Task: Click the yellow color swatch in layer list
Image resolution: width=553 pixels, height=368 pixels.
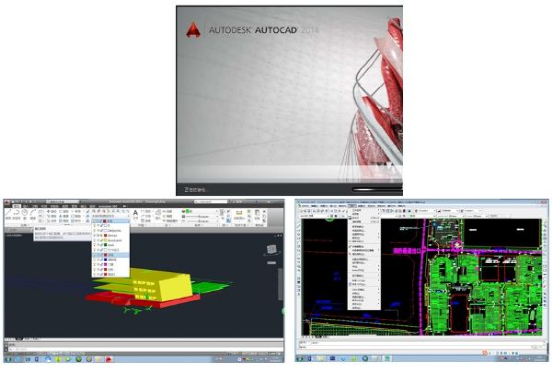Action: [105, 240]
